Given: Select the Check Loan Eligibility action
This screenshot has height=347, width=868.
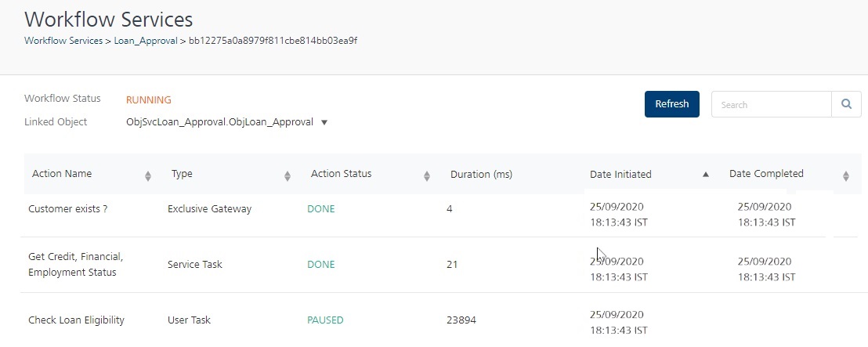Looking at the screenshot, I should point(76,320).
